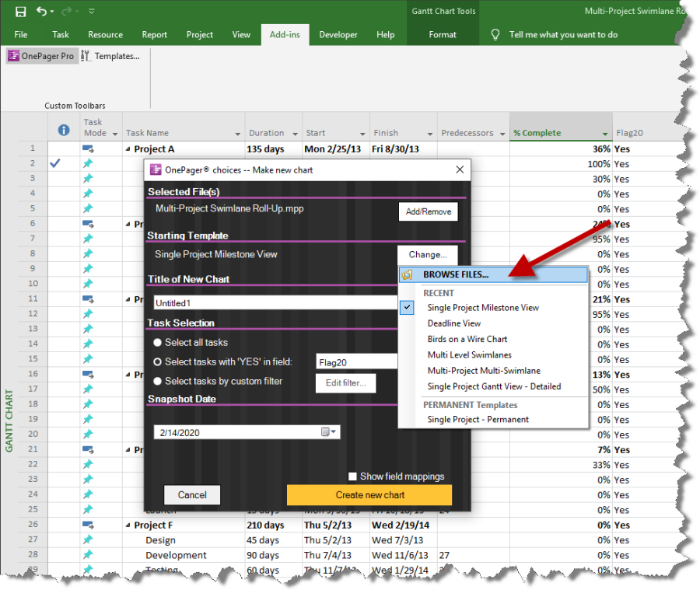This screenshot has width=700, height=590.
Task: Pick the Multi-Project Multi-Swimlane template
Action: tap(484, 371)
